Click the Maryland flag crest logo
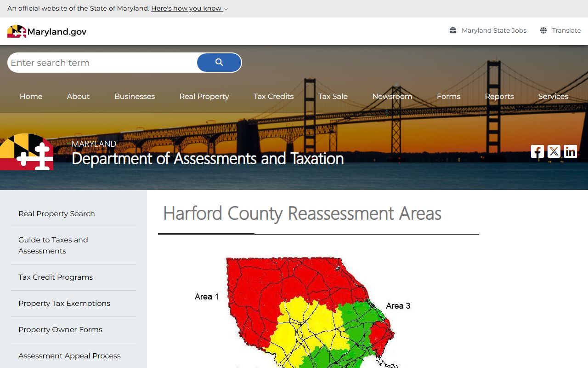This screenshot has height=368, width=588. pos(27,152)
